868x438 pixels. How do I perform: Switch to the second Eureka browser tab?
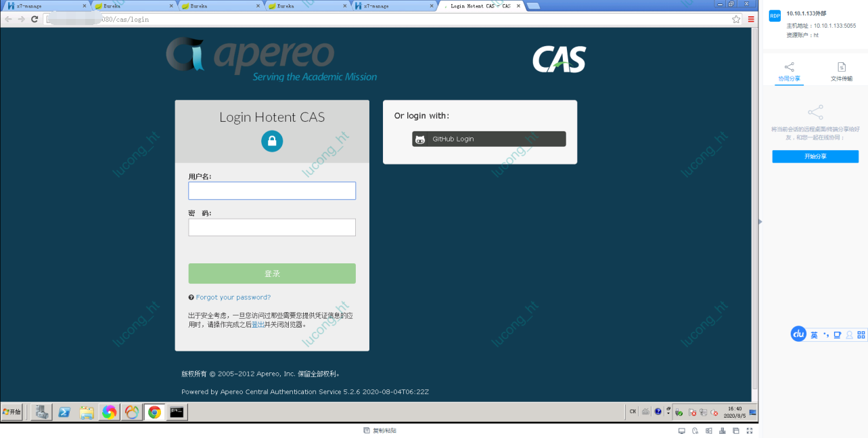tap(221, 5)
